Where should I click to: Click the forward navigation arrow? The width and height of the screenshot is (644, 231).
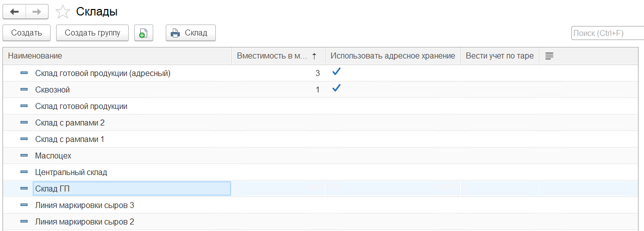tap(37, 11)
